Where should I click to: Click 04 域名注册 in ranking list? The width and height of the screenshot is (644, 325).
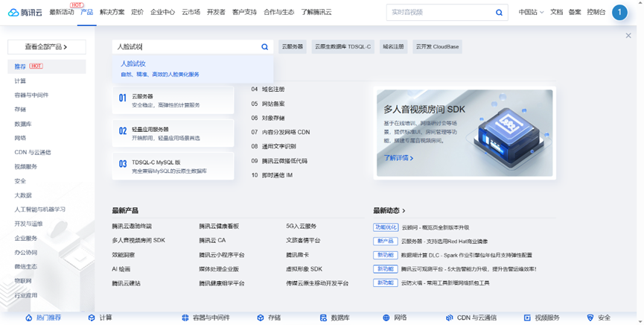pos(268,89)
